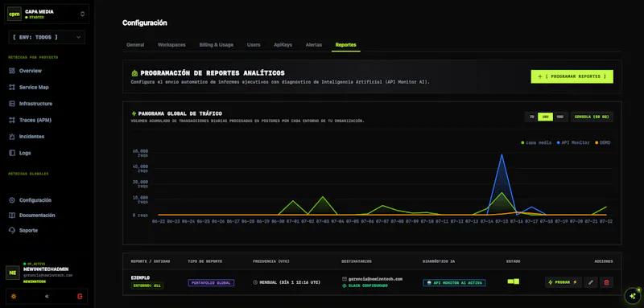Image resolution: width=644 pixels, height=308 pixels.
Task: Open the Billing & Usage tab
Action: coord(216,45)
